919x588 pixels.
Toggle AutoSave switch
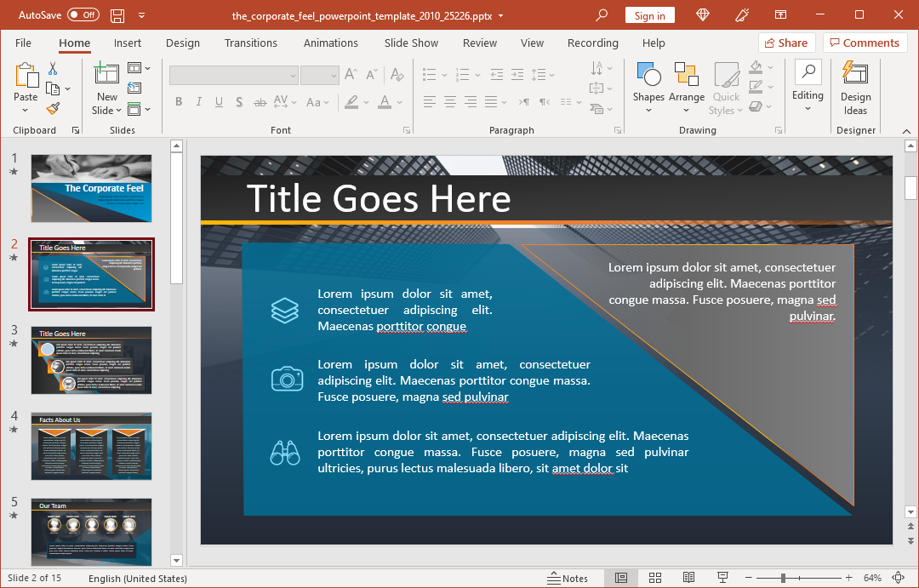83,15
